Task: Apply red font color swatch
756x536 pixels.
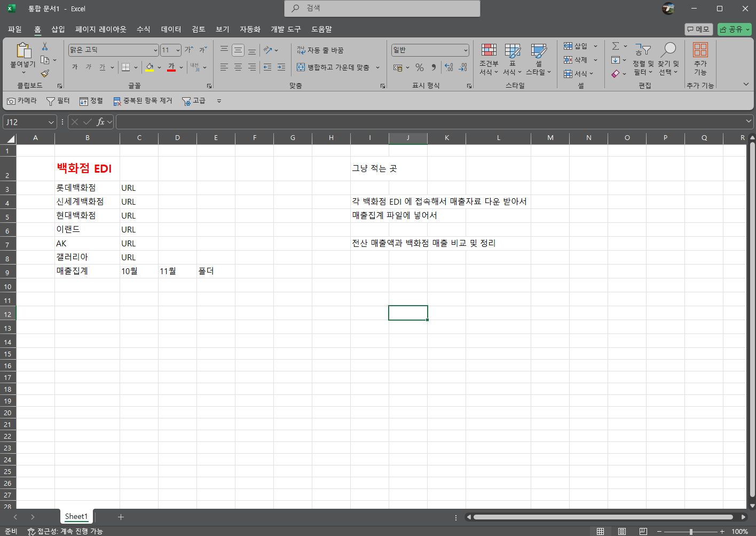Action: coord(171,67)
